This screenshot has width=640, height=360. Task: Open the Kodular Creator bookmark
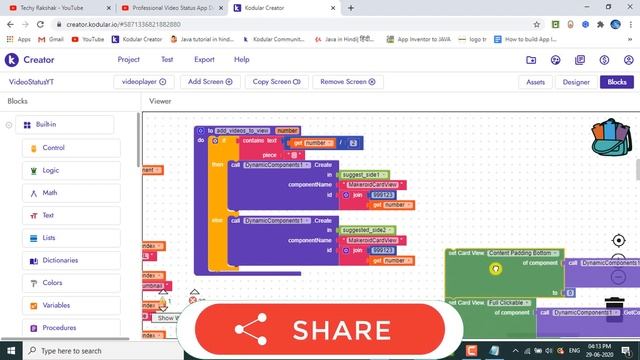[x=137, y=39]
